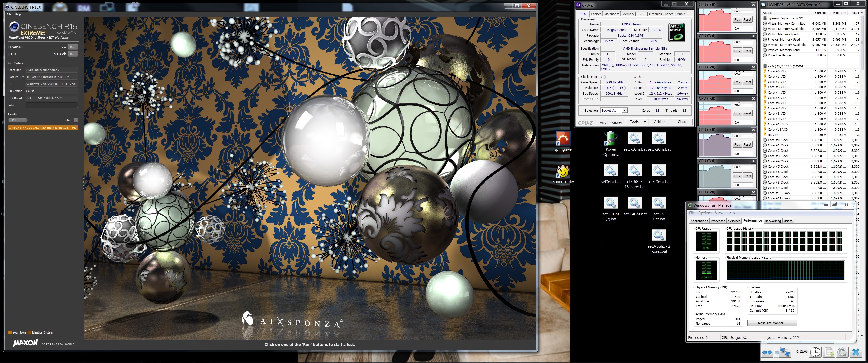The image size is (868, 363).
Task: Click the Core Speed value 3299.82 MHz
Action: click(x=614, y=82)
